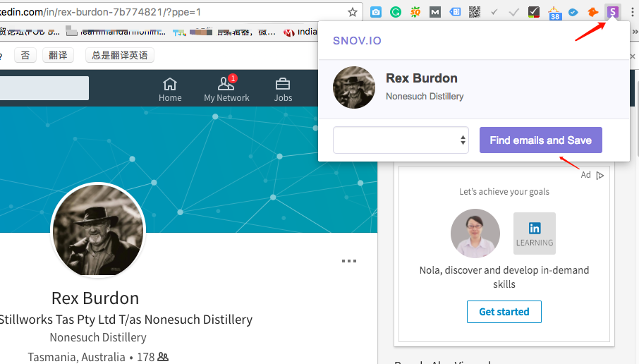Open My Network in LinkedIn navigation

click(226, 90)
